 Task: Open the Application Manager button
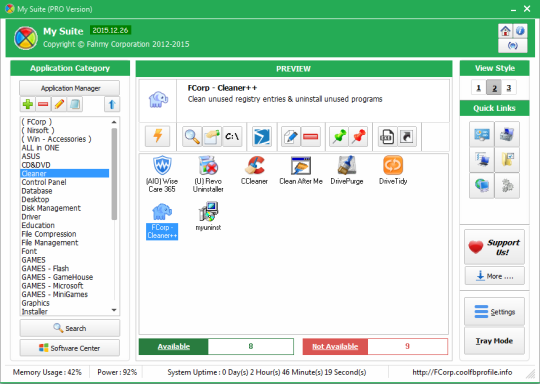(x=70, y=88)
